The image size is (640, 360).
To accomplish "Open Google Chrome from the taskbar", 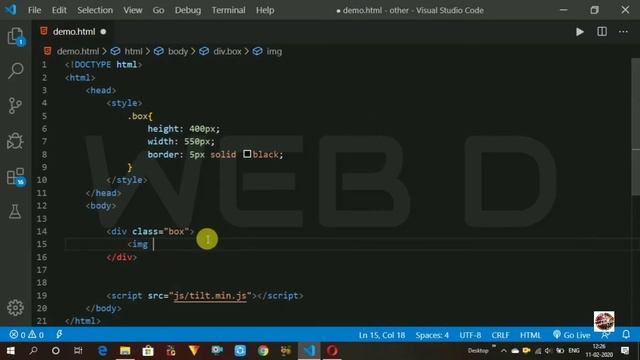I will tap(263, 351).
